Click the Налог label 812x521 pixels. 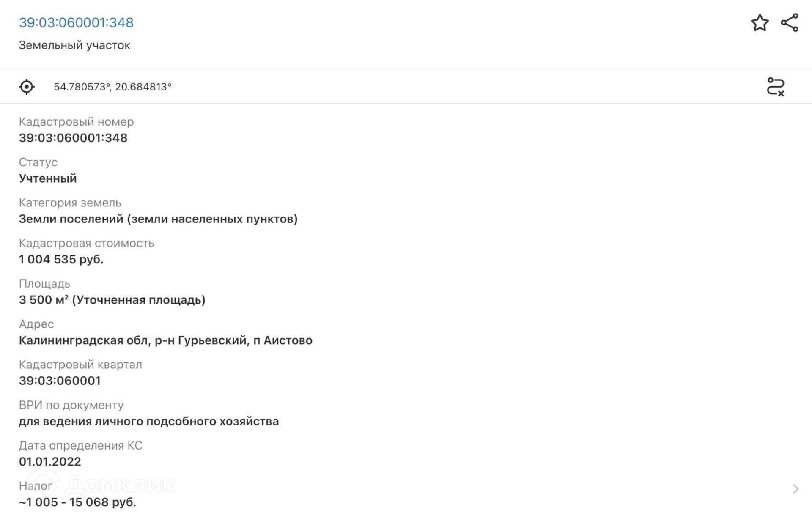[36, 486]
